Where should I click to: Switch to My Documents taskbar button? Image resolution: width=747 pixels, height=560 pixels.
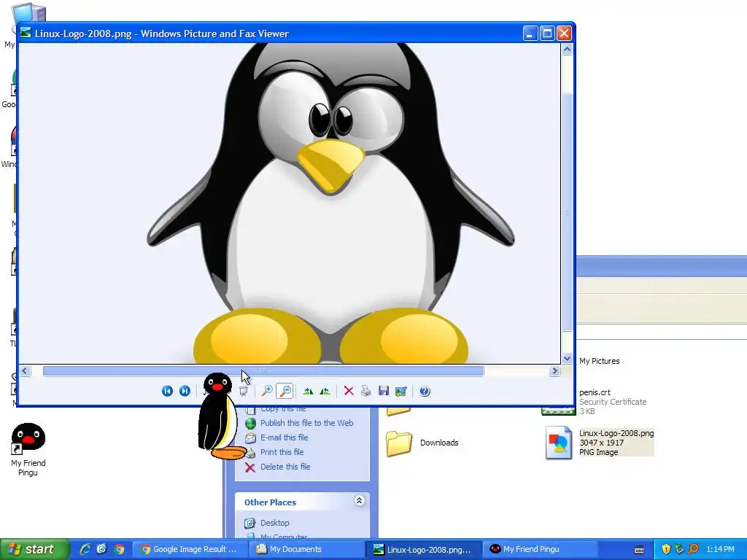coord(307,549)
